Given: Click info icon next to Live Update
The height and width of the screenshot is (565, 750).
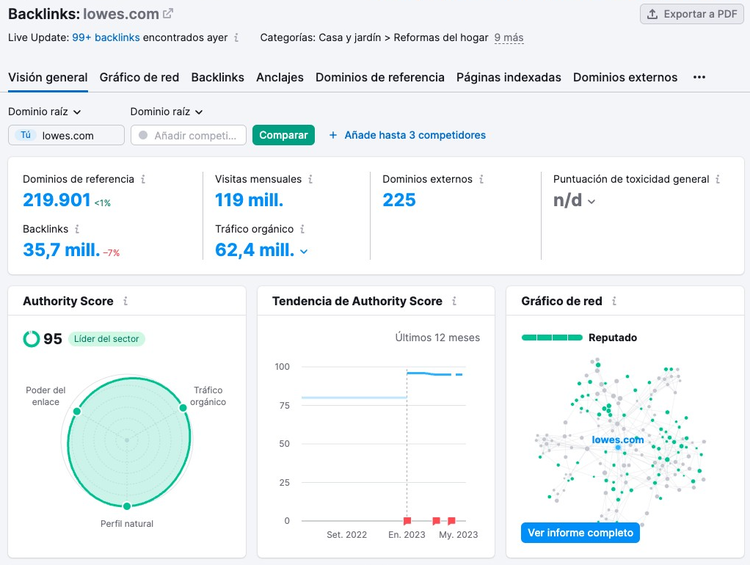Looking at the screenshot, I should point(236,37).
